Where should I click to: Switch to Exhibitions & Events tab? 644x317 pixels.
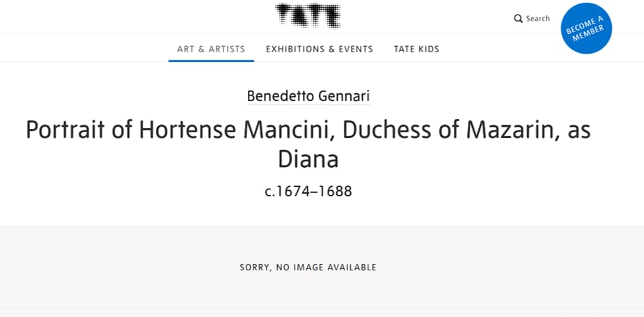coord(320,49)
